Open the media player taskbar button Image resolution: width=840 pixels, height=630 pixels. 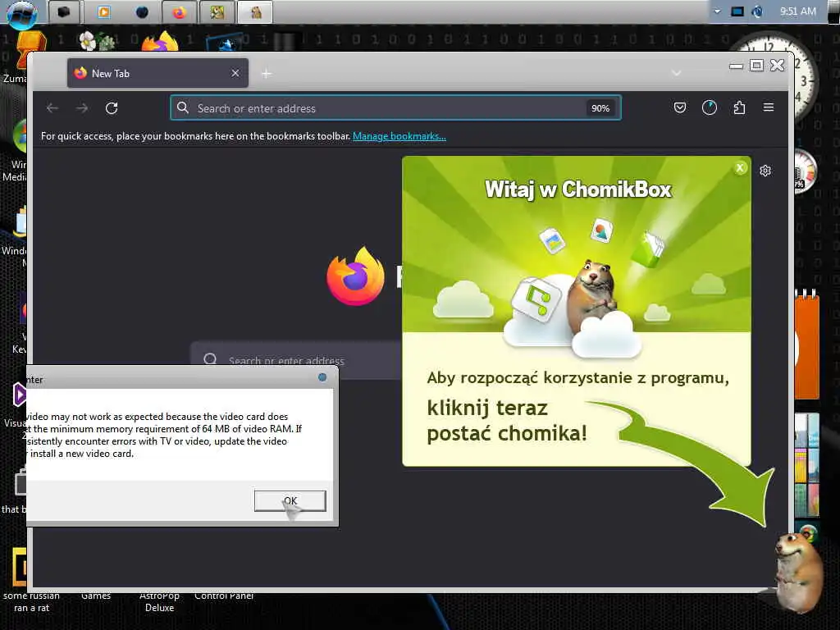tap(104, 12)
